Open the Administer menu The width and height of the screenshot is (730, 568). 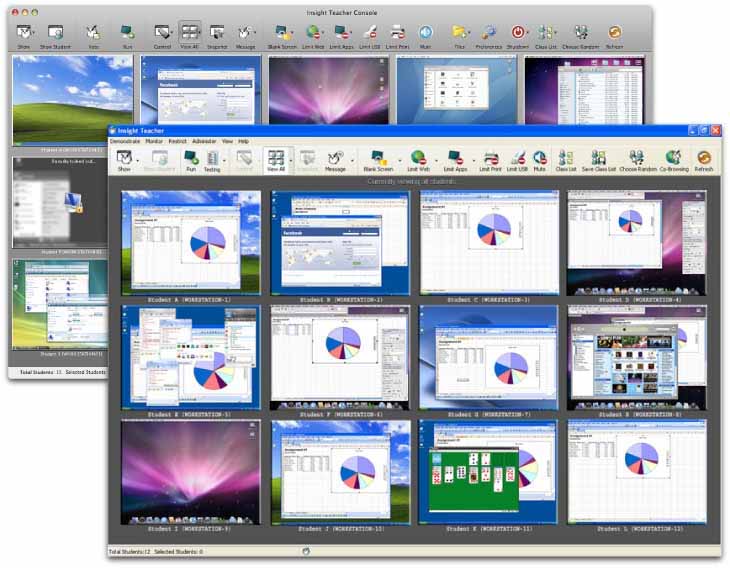204,141
